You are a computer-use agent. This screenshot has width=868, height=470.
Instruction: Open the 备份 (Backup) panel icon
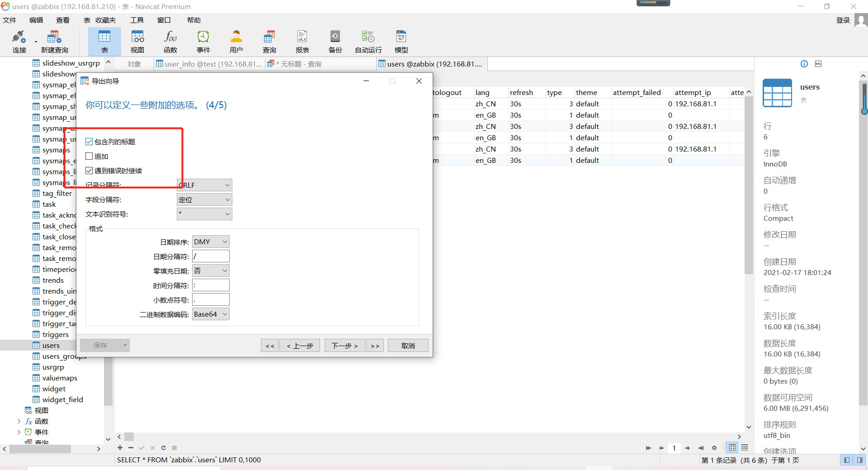(335, 41)
